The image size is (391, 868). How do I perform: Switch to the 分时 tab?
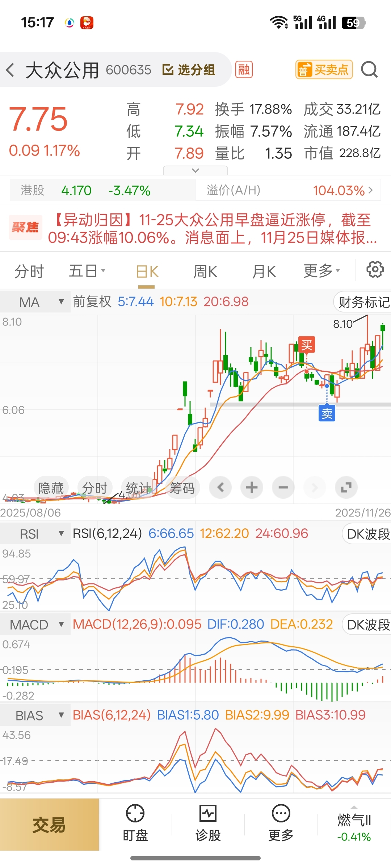(29, 271)
